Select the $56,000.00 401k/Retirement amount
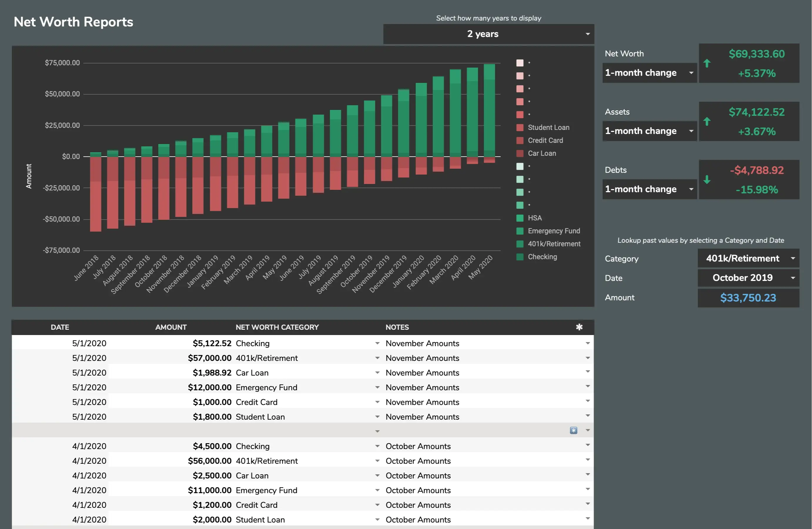Viewport: 812px width, 529px height. 210,461
